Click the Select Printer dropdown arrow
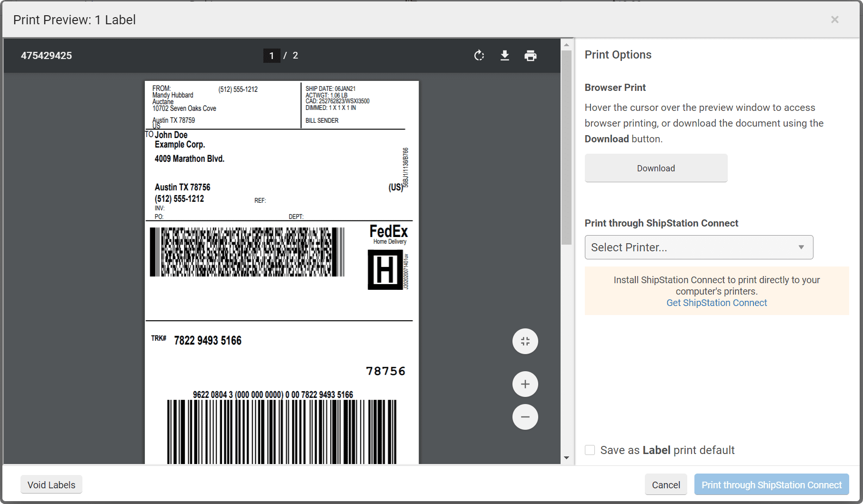Viewport: 863px width, 504px height. coord(801,247)
